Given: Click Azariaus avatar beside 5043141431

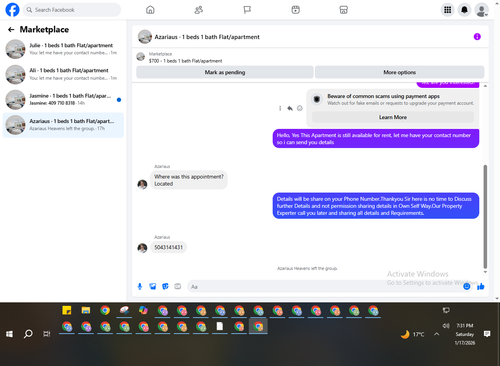Looking at the screenshot, I should 142,248.
